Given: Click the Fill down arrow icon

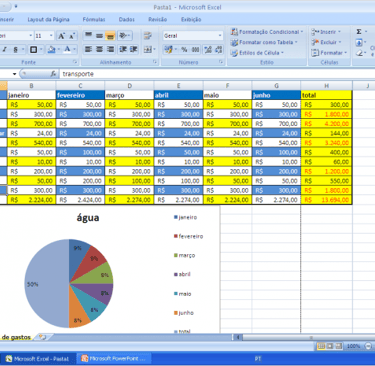Looking at the screenshot, I should (359, 42).
